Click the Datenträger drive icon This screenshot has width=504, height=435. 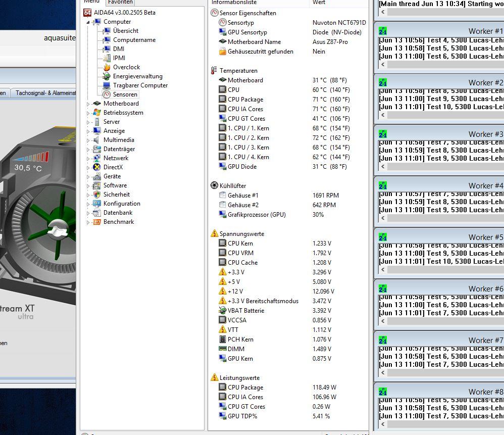tap(97, 149)
